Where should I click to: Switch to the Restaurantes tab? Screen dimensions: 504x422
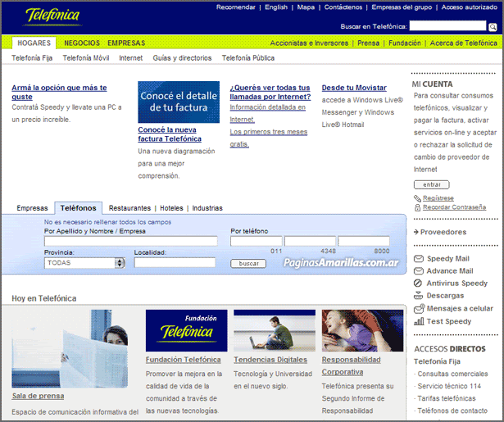(x=129, y=208)
